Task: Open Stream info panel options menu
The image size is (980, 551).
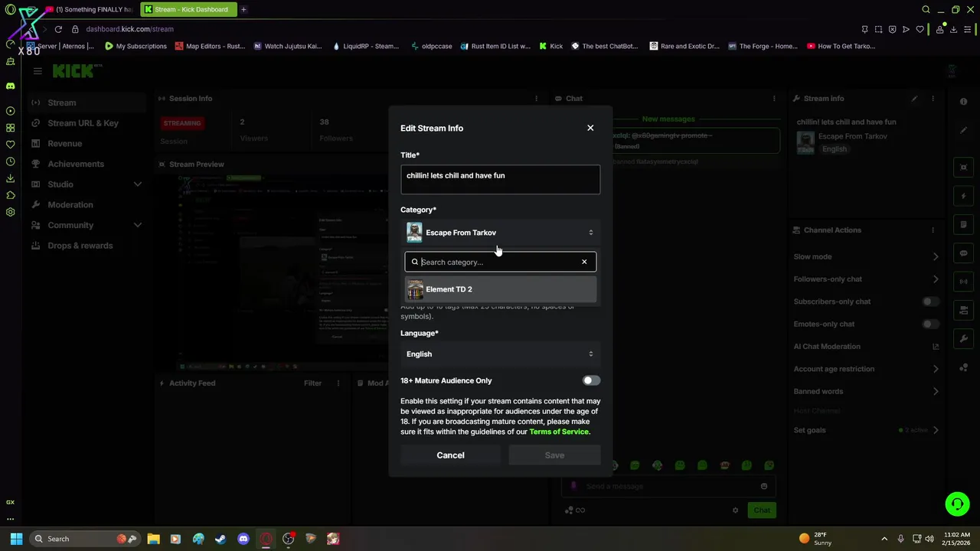Action: 933,99
